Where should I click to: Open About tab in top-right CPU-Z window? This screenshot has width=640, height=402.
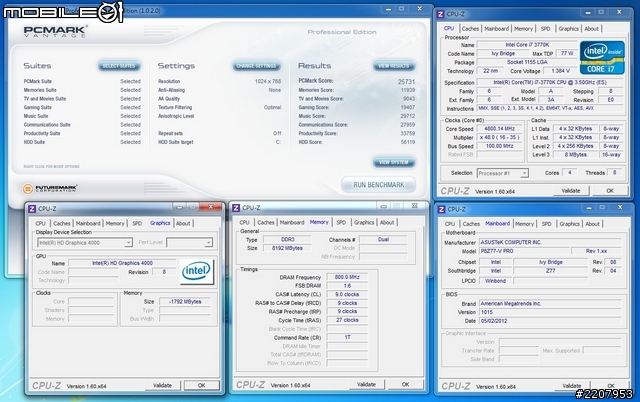click(x=591, y=29)
